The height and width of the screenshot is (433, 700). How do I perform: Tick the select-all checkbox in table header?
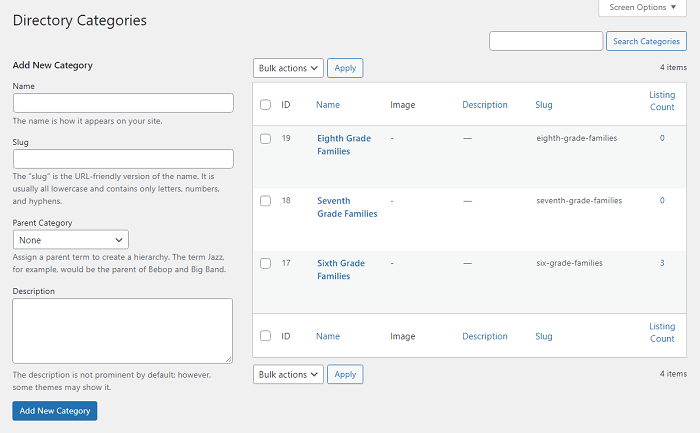pos(265,104)
